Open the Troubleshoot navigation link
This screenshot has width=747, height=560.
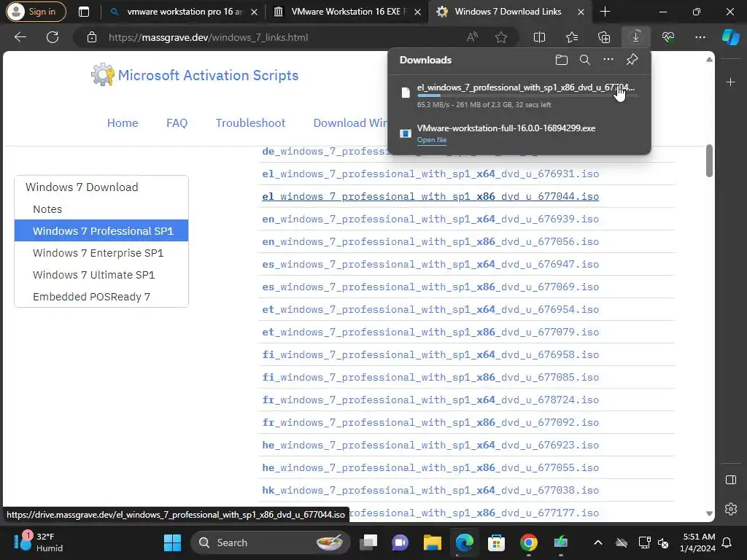(250, 122)
